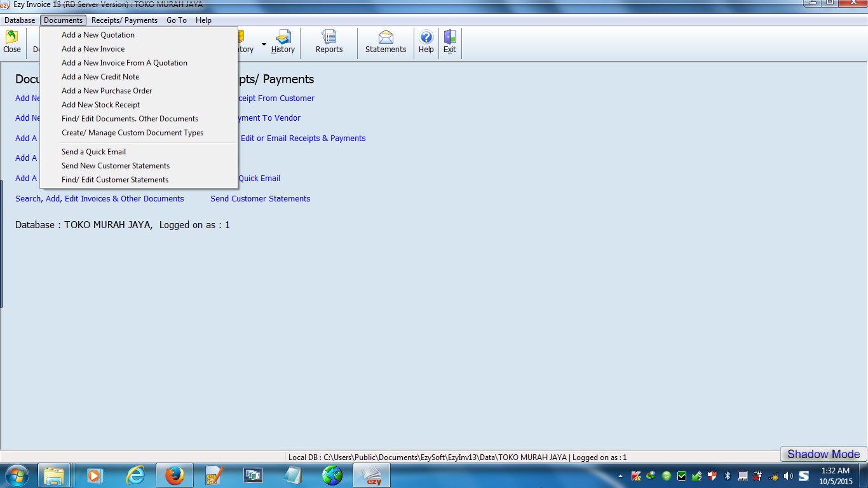Choose Add a New Invoice From A Quotation

(x=139, y=63)
